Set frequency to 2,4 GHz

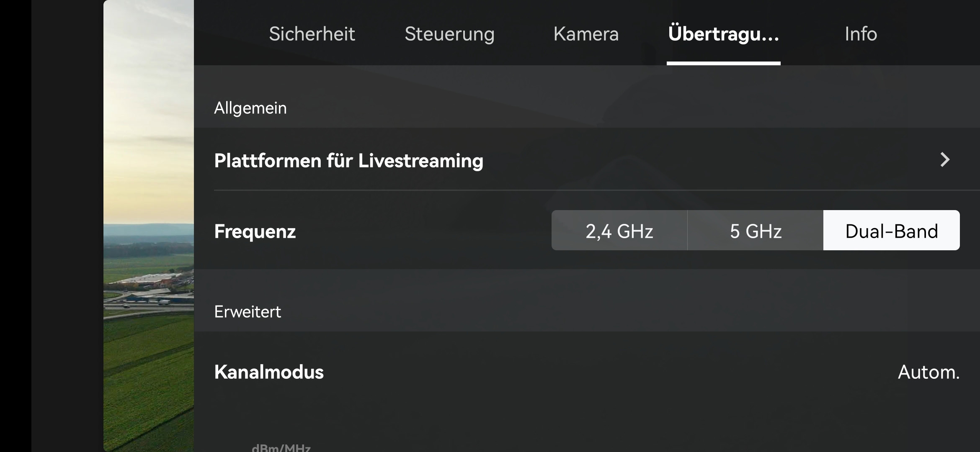coord(619,231)
